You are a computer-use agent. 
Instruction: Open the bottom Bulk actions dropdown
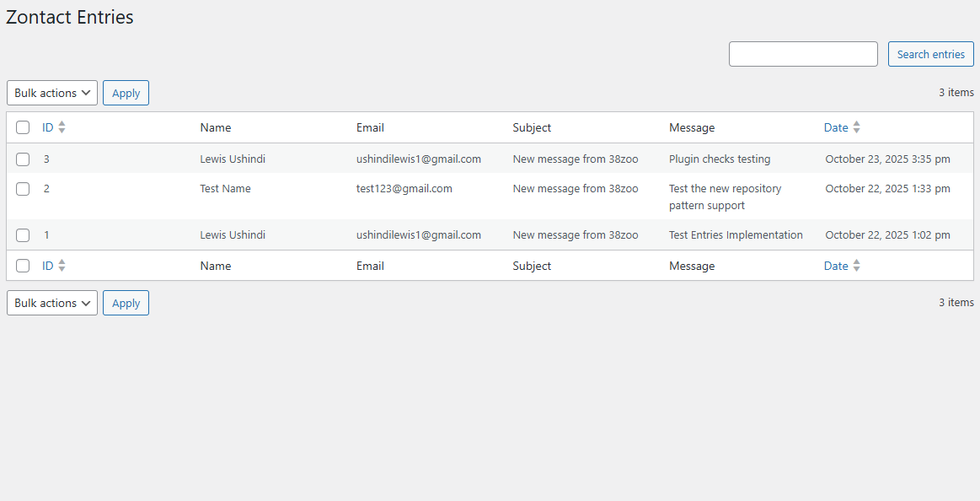[51, 303]
